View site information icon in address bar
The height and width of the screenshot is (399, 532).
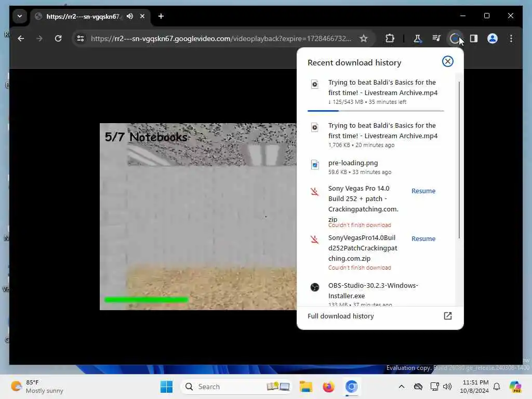point(81,38)
